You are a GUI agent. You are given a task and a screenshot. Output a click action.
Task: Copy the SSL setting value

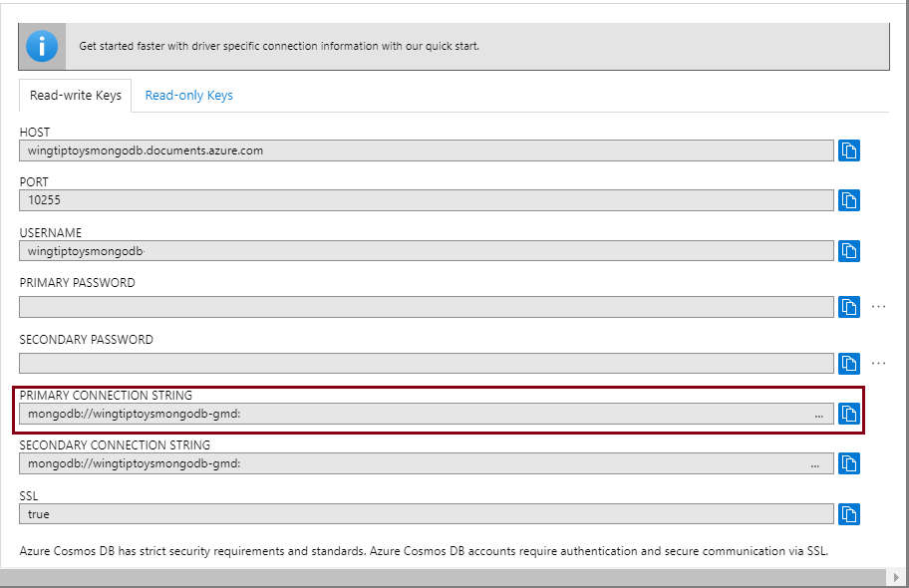point(849,513)
